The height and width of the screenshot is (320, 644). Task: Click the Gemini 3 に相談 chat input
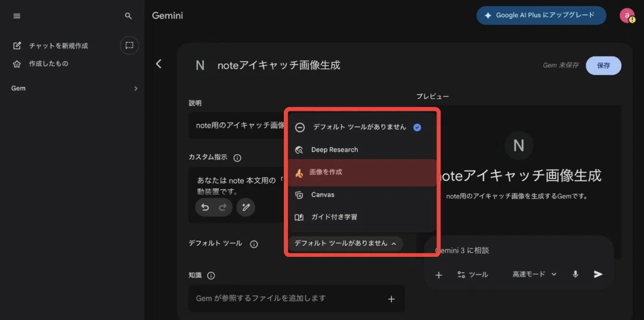[519, 250]
